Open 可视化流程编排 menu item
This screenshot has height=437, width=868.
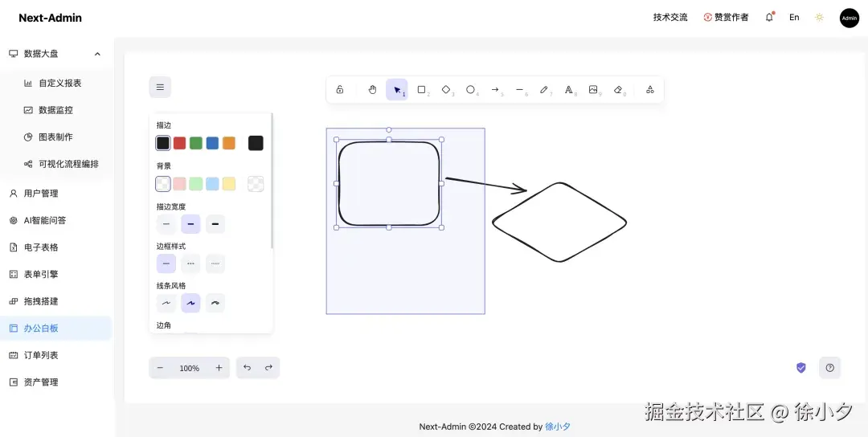tap(56, 165)
